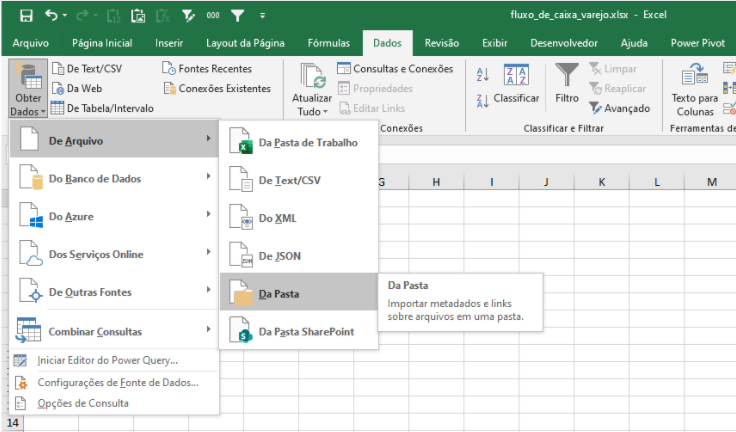Click the Redo arrow icon

tap(82, 15)
